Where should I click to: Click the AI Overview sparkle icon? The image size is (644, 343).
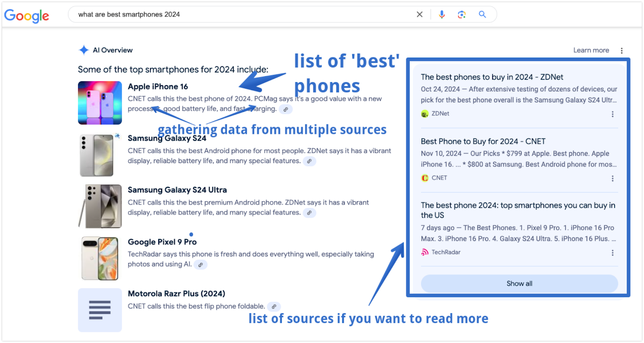(84, 50)
